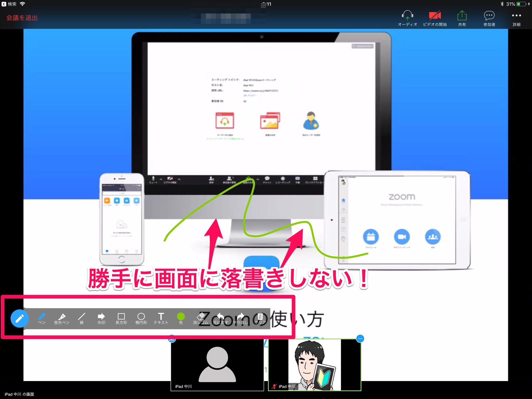This screenshot has height=399, width=532.
Task: Redo annotation with やり直し
Action: [x=240, y=318]
